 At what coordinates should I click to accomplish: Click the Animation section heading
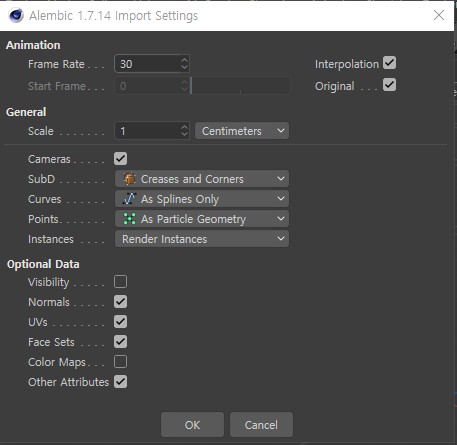(x=33, y=45)
